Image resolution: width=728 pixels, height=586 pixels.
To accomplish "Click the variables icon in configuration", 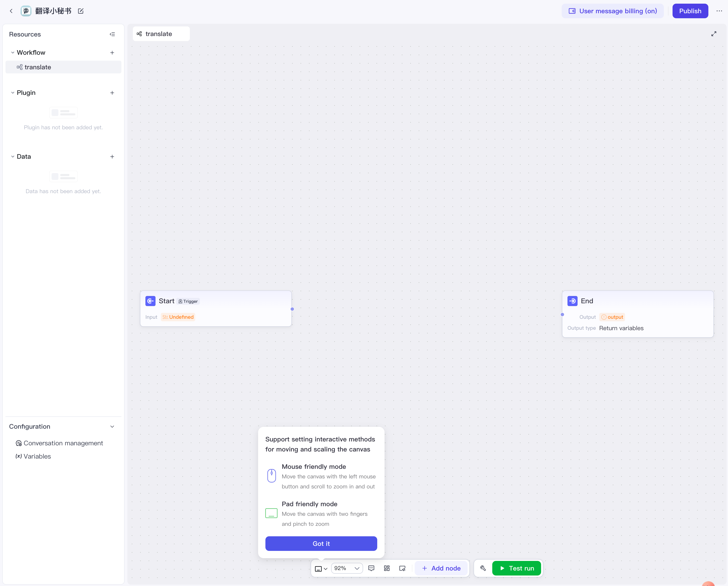I will [18, 456].
